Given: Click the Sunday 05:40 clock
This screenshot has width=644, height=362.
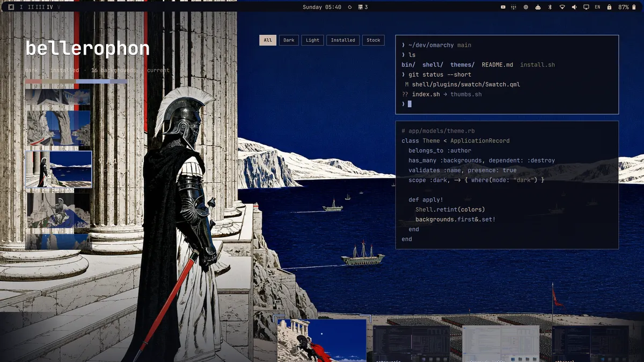Looking at the screenshot, I should (x=322, y=7).
